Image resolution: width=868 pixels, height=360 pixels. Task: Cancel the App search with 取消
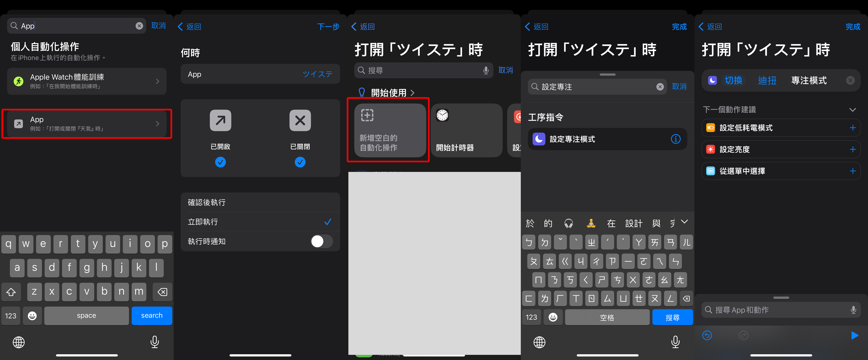point(159,26)
